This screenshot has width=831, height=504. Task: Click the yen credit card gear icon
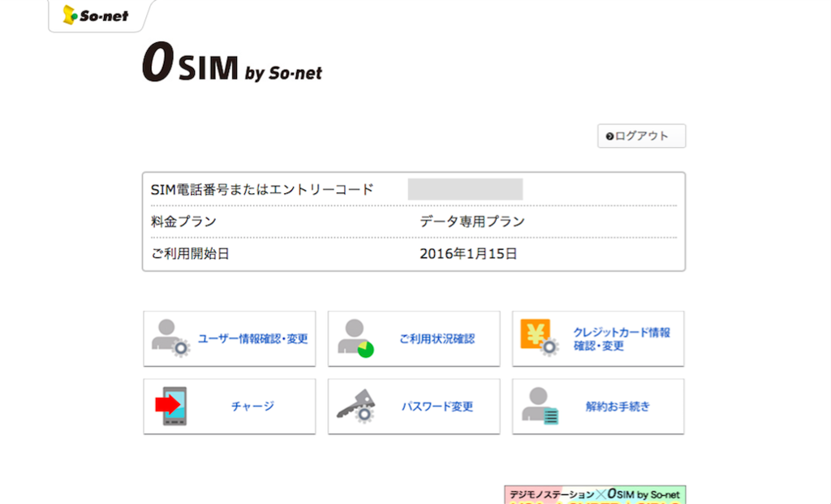(x=540, y=337)
